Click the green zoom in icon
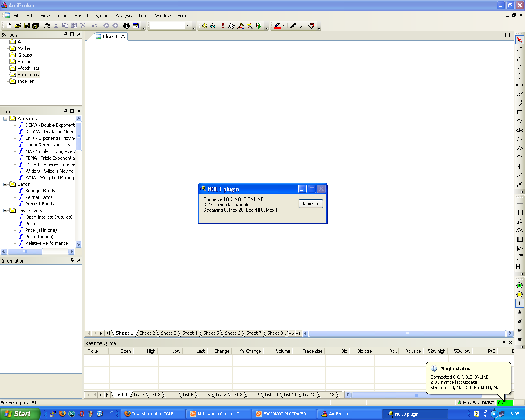525x420 pixels. click(520, 285)
